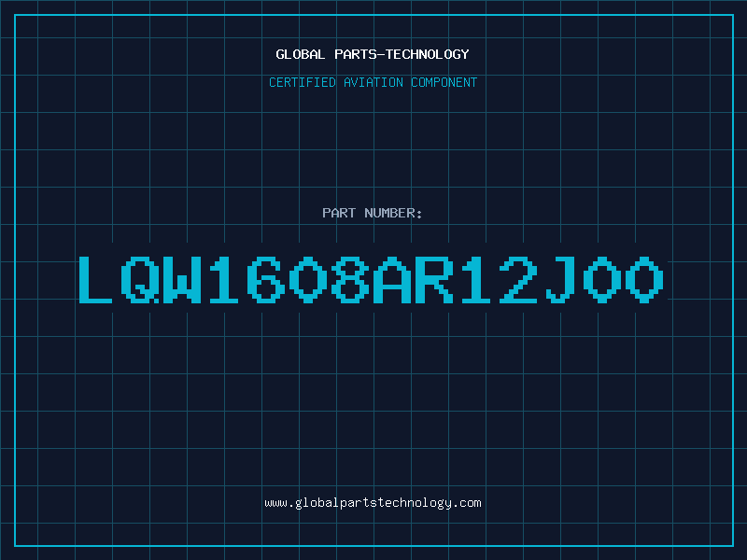Click the letter Q in the part number
This screenshot has height=560, width=747.
click(x=138, y=279)
